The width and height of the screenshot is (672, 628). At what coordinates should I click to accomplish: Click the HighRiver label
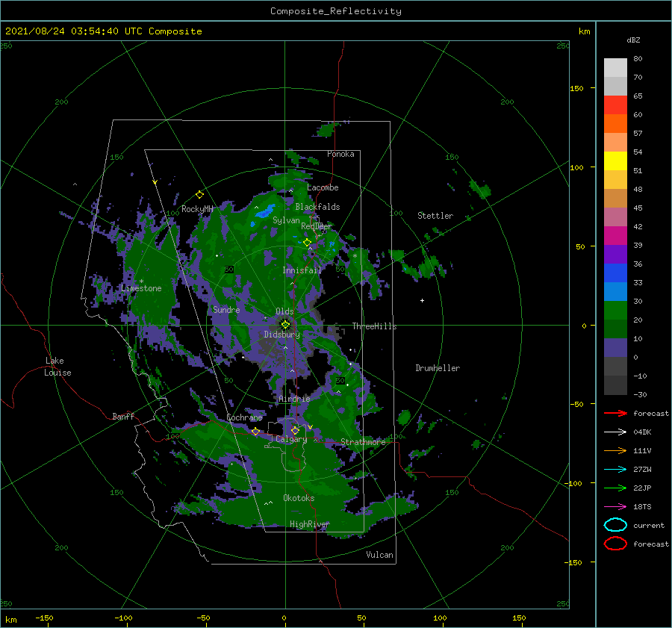pyautogui.click(x=310, y=524)
